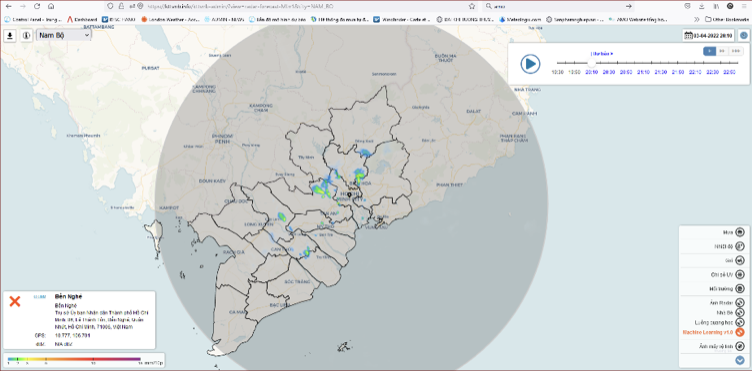Jump to the 21:10 timeline tick
The width and height of the screenshot is (752, 374).
click(x=643, y=72)
